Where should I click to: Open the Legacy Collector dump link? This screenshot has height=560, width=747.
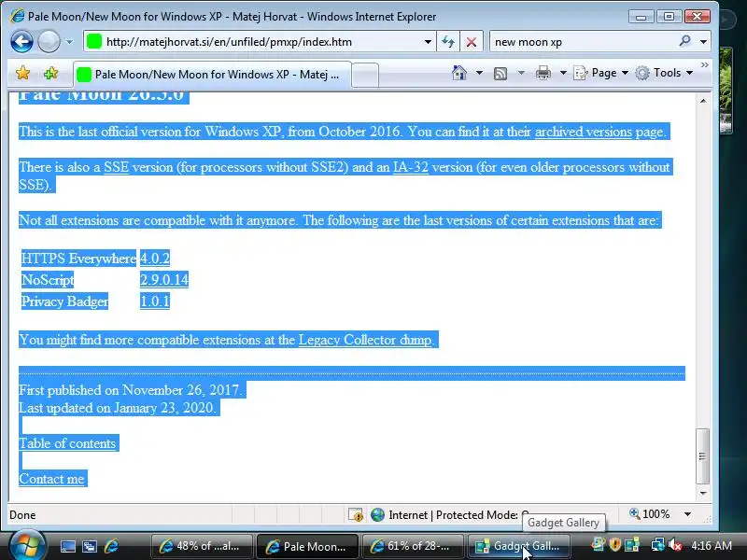[365, 340]
